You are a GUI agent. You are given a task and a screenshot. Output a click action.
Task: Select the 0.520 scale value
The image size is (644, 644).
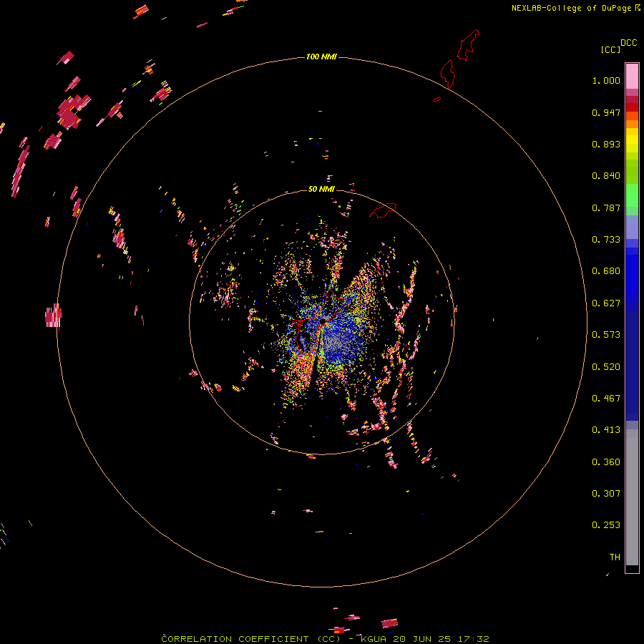pos(606,367)
